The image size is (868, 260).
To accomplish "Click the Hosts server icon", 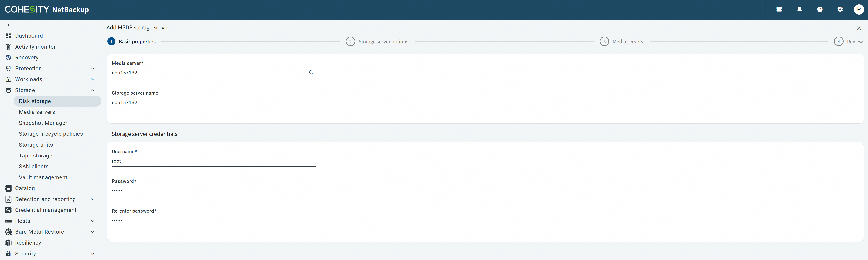I will (8, 221).
